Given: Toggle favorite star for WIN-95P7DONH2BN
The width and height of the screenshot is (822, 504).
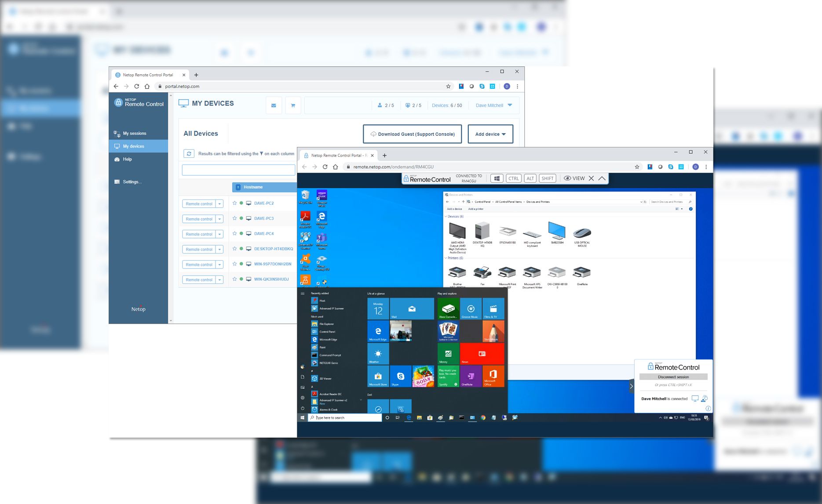Looking at the screenshot, I should (x=234, y=264).
